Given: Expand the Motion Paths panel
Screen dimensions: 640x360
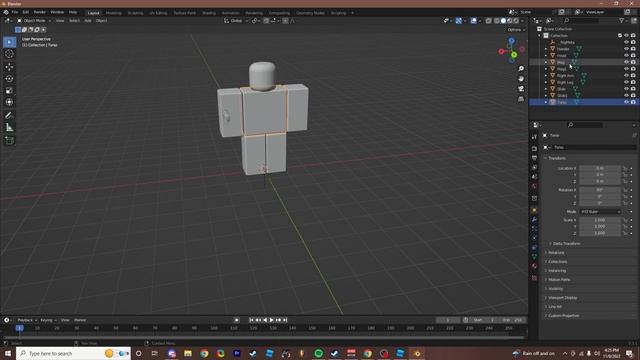Looking at the screenshot, I should [x=559, y=280].
